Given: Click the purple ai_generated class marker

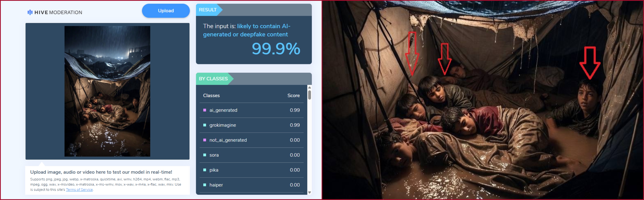Looking at the screenshot, I should [x=204, y=110].
